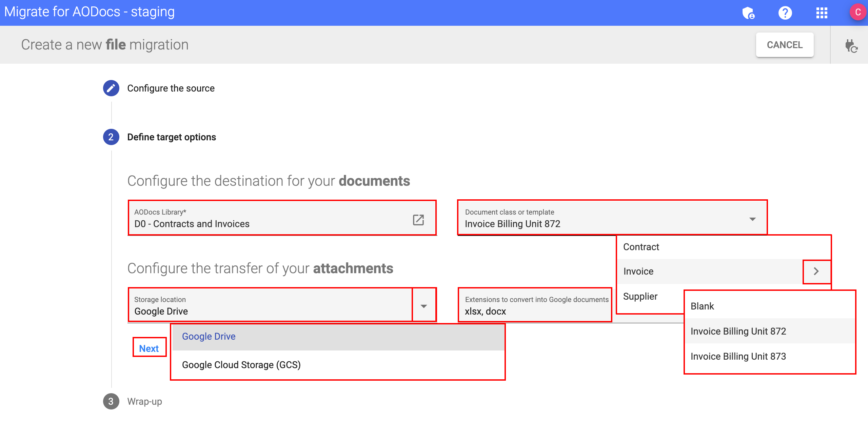Open the Storage location dropdown

424,305
